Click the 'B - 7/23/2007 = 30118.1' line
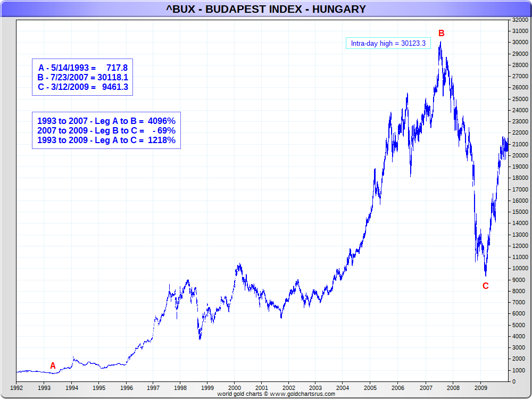The width and height of the screenshot is (532, 399). pos(83,77)
